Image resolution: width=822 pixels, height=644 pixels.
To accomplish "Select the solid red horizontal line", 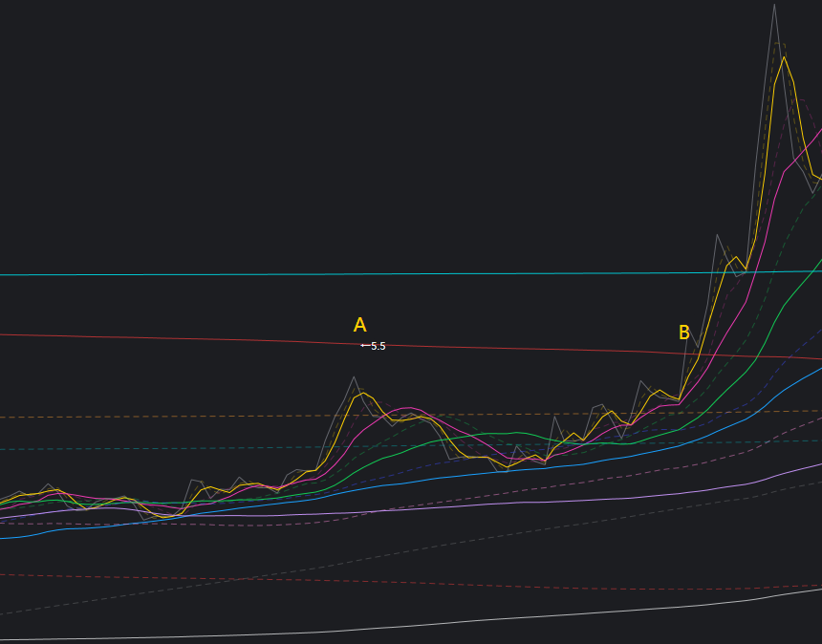I will point(191,340).
